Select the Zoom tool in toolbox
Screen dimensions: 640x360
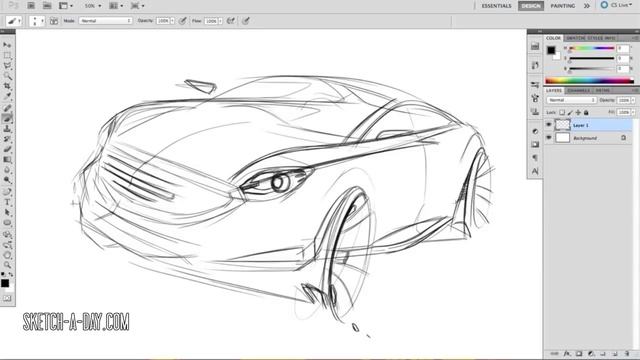pyautogui.click(x=7, y=265)
